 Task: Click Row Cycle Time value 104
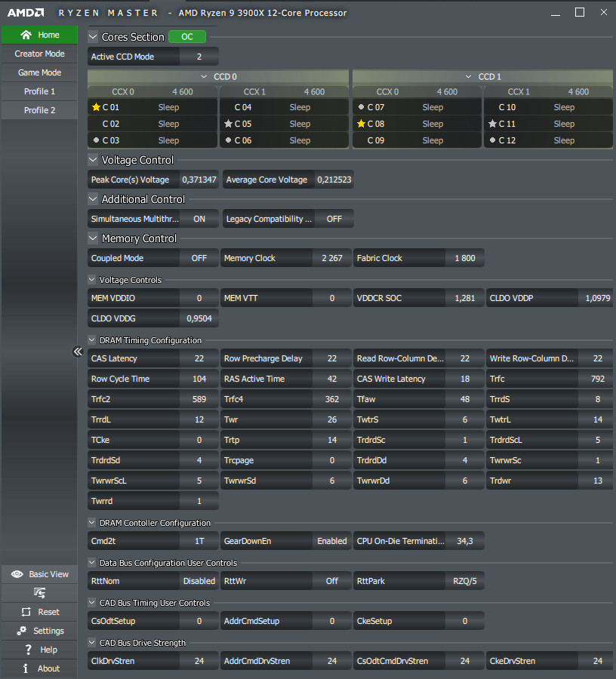199,379
